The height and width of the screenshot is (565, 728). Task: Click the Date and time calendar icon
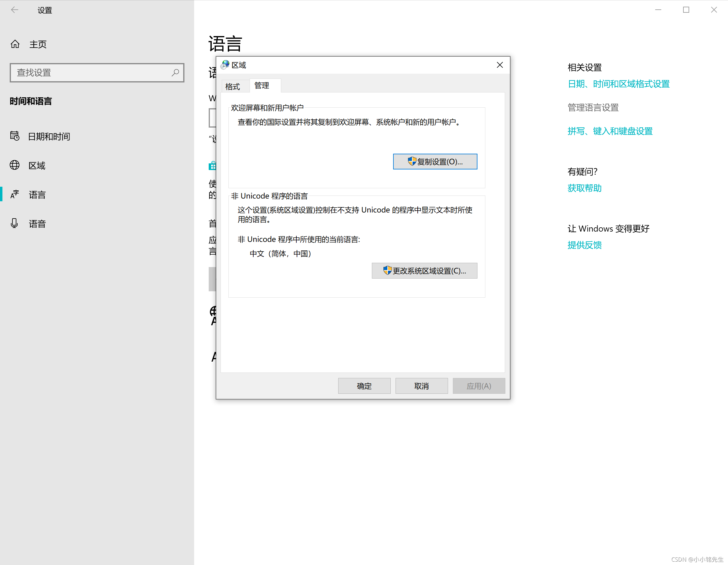pos(15,136)
